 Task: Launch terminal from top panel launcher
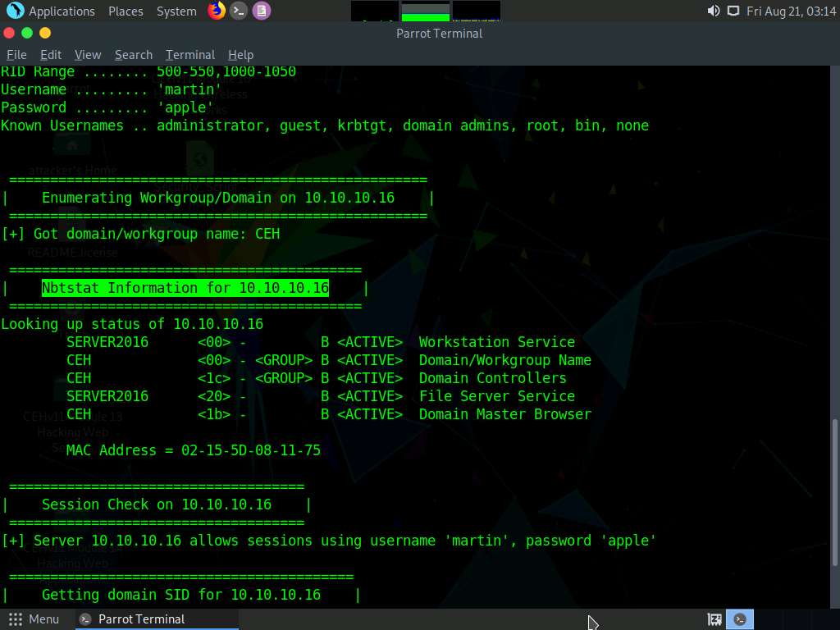239,11
